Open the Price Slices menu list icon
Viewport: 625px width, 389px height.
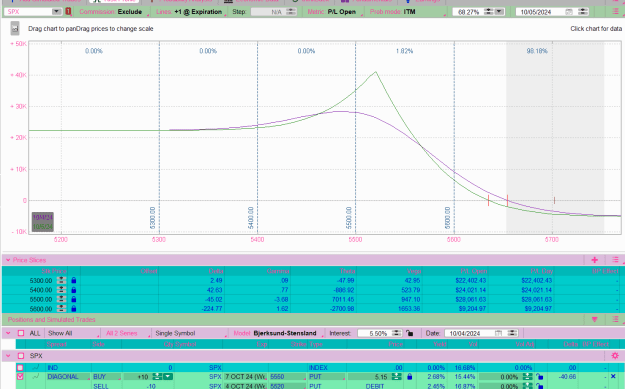(x=615, y=260)
